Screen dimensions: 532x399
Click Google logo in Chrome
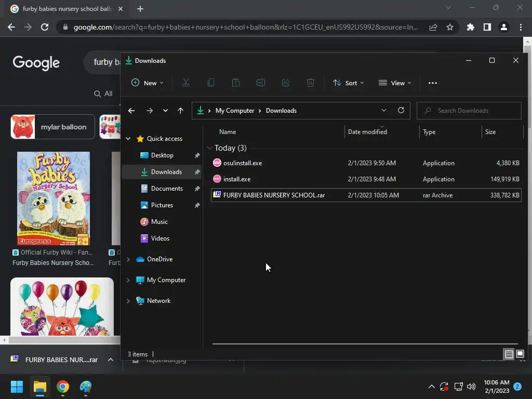(x=36, y=62)
